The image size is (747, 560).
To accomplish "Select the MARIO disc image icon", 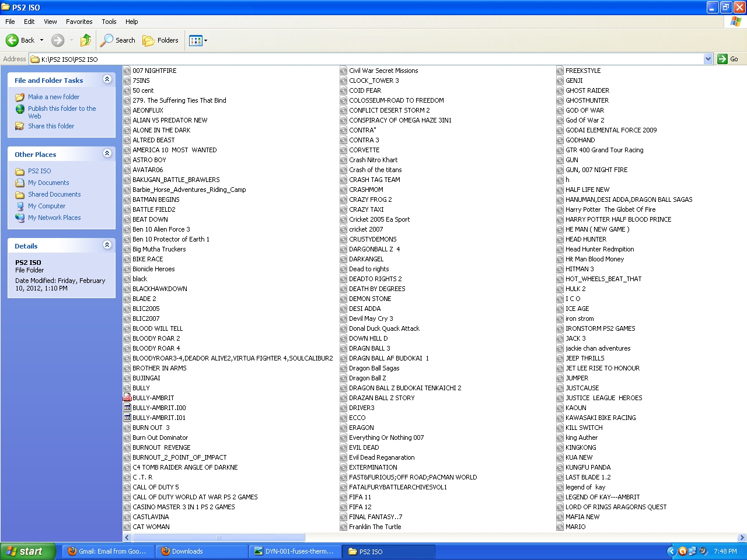I will (x=560, y=527).
